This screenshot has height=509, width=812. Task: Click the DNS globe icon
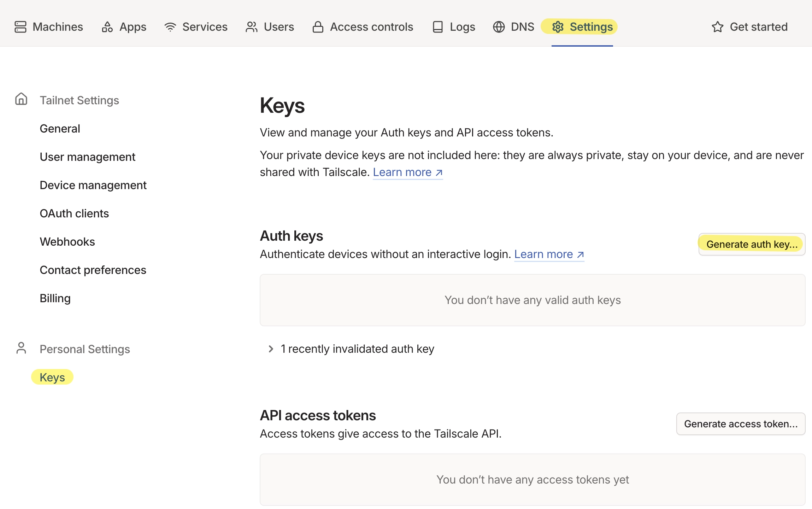tap(499, 27)
